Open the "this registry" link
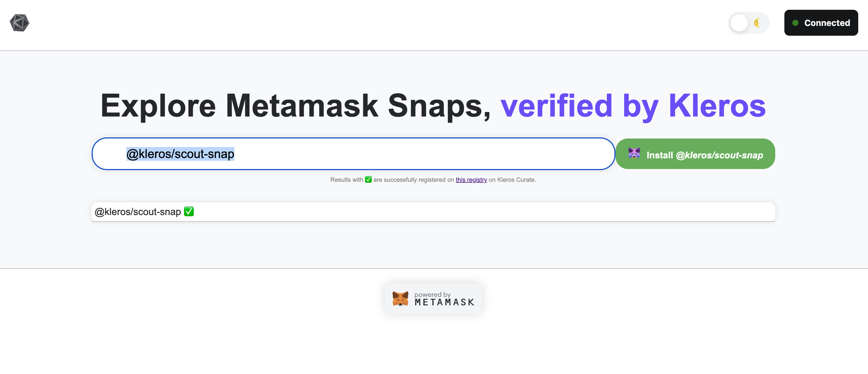This screenshot has height=374, width=868. (x=471, y=180)
